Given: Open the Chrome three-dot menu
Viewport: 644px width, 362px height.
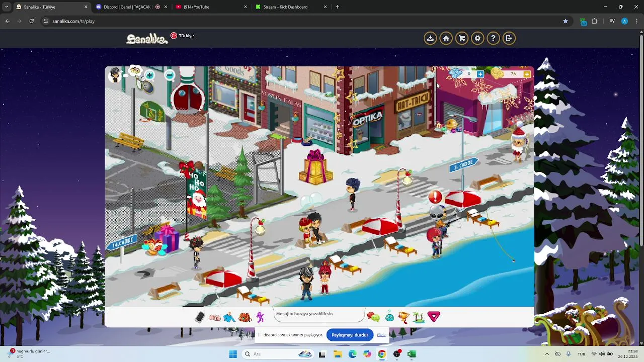Looking at the screenshot, I should coord(636,21).
